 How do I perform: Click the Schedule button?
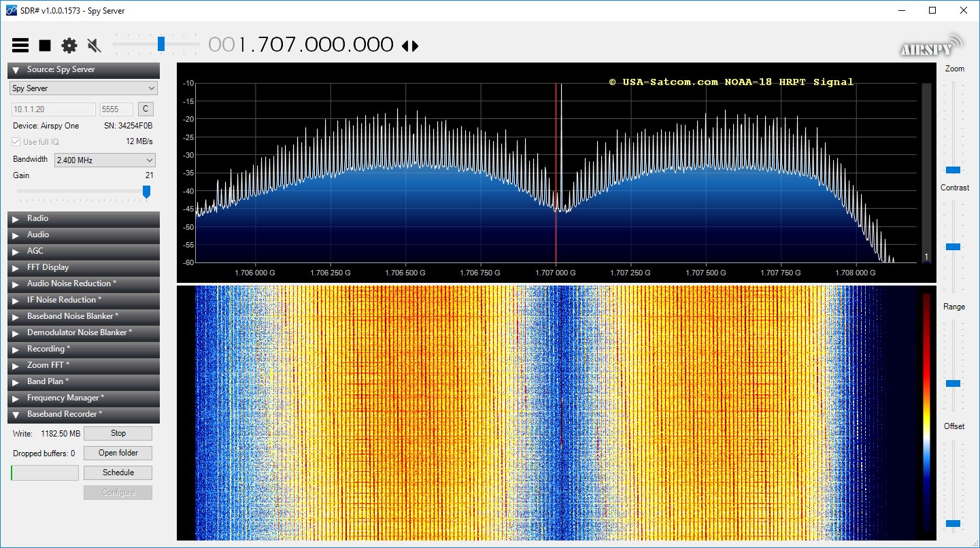point(118,473)
